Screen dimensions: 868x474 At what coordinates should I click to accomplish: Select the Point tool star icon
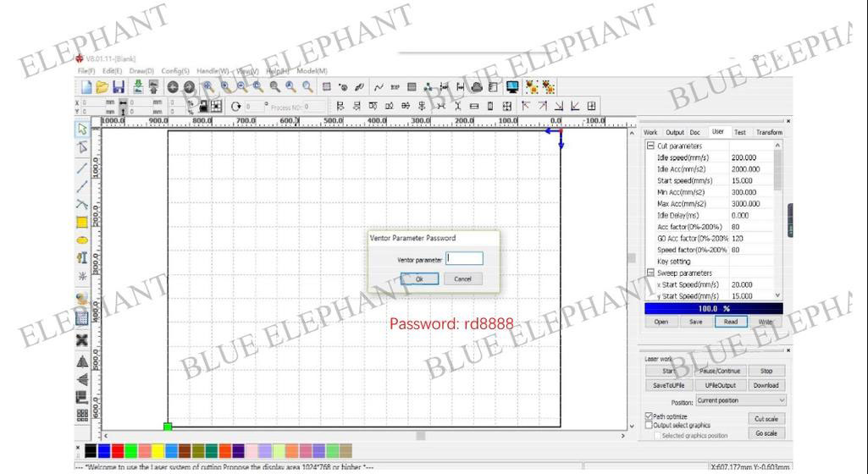pos(82,276)
